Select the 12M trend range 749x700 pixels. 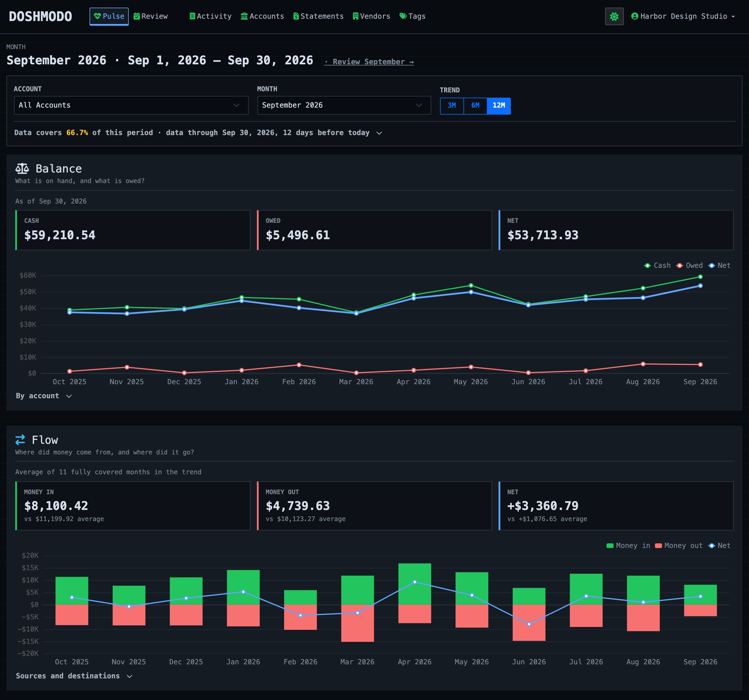tap(499, 106)
